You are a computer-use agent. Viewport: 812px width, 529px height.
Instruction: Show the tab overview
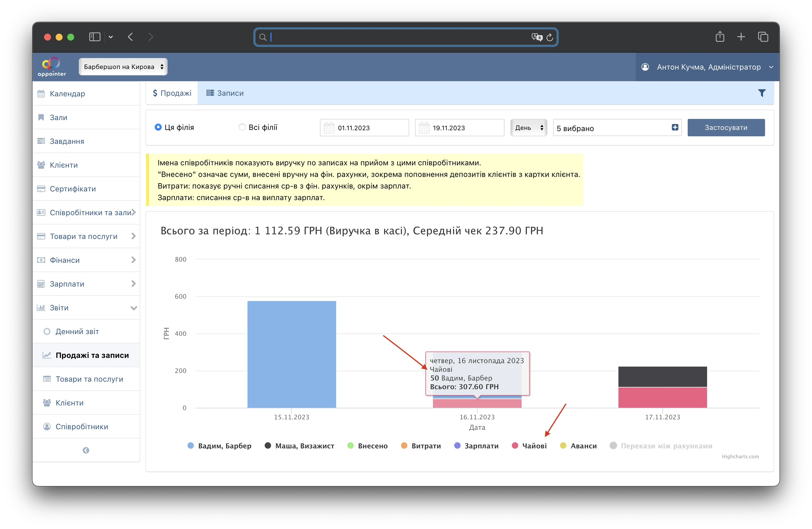[763, 37]
